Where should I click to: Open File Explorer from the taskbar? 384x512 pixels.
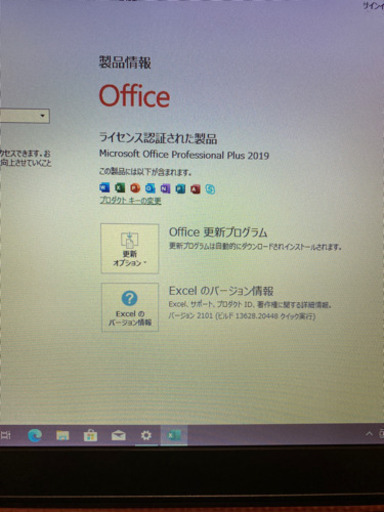pos(63,435)
